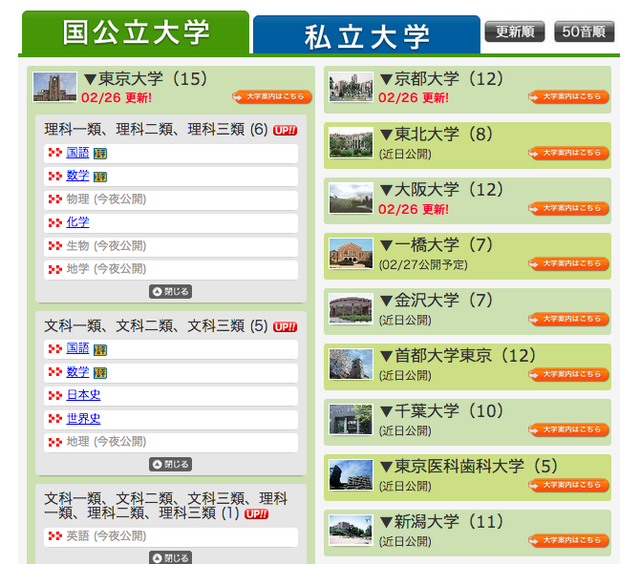Expand the 一橋大学 (7) section
The height and width of the screenshot is (564, 640).
436,245
